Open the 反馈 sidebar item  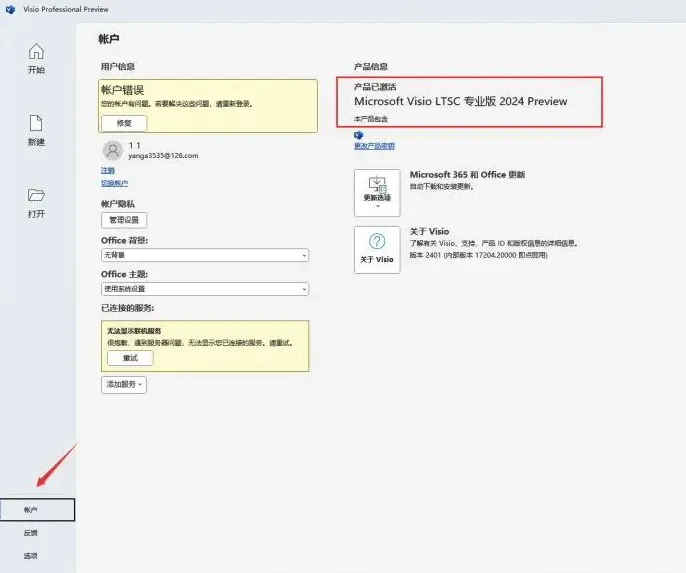31,533
